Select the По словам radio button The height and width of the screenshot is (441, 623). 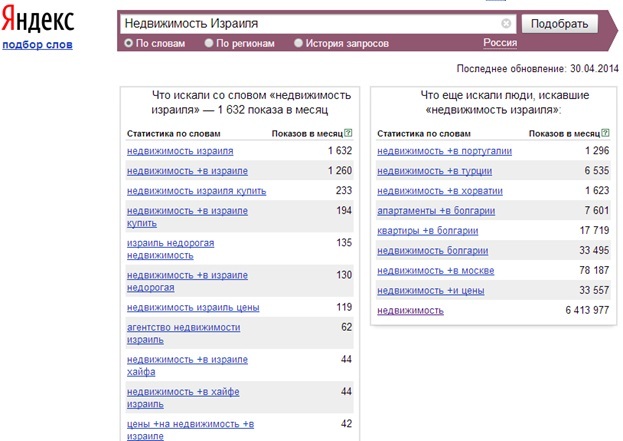coord(128,43)
